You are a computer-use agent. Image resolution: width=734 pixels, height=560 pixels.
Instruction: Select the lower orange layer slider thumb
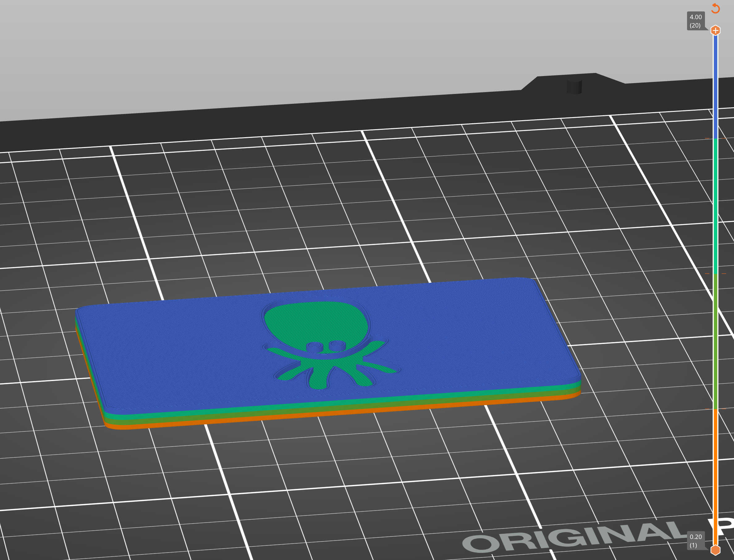tap(715, 550)
